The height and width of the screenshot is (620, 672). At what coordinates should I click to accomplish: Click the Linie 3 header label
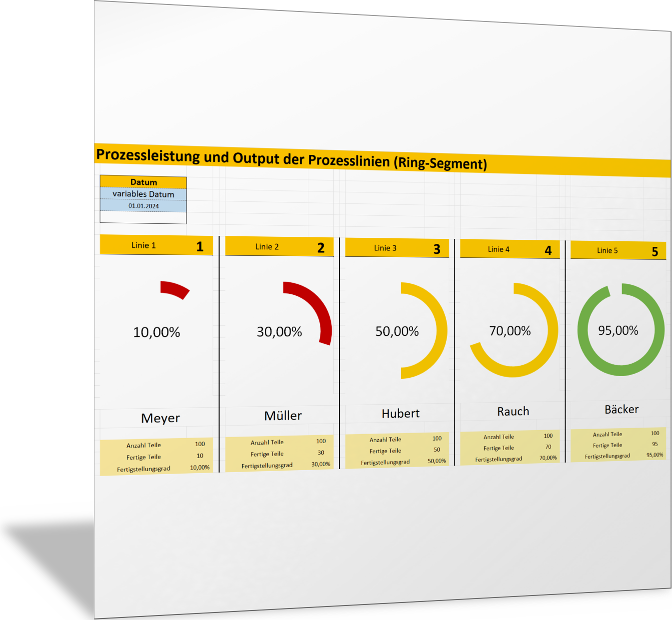385,248
